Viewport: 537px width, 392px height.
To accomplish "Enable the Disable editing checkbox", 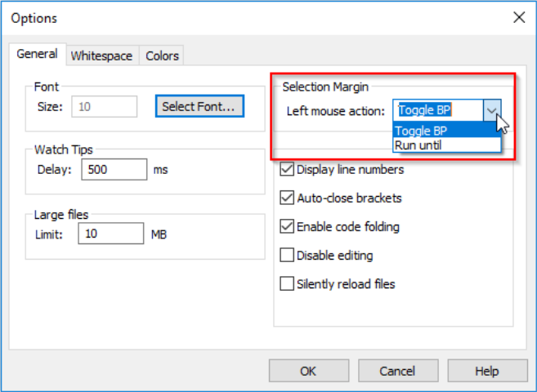I will [287, 256].
